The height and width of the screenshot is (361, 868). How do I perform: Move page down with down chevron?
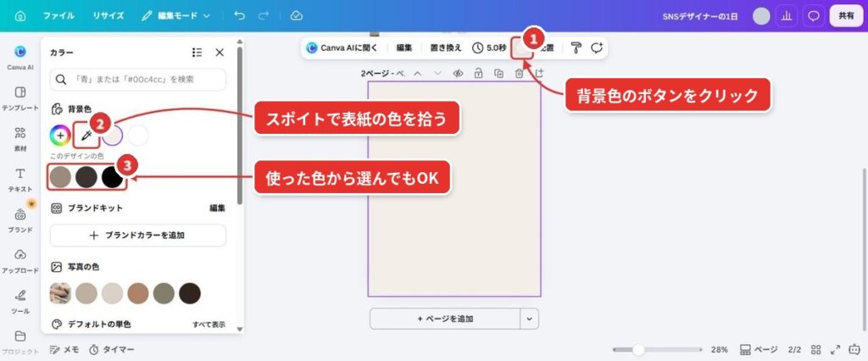tap(438, 73)
